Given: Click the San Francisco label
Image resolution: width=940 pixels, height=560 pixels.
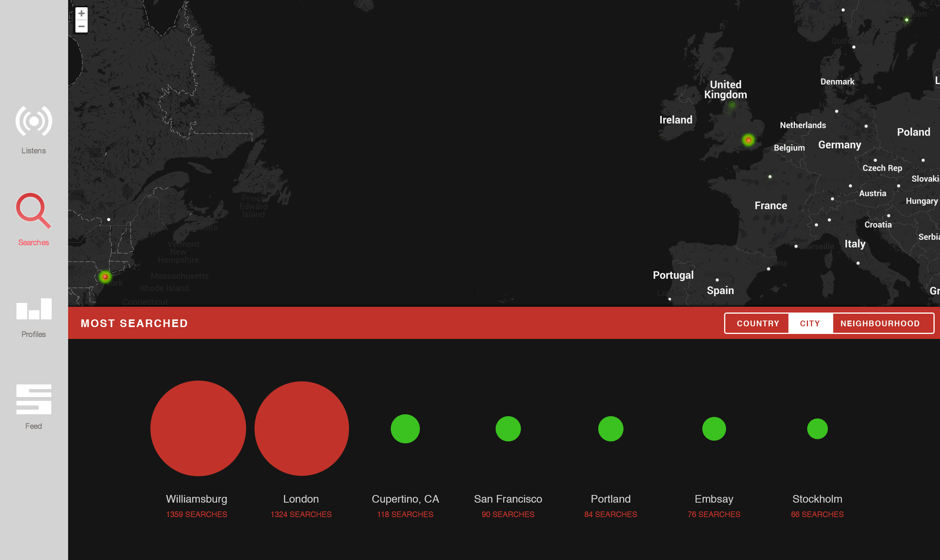Looking at the screenshot, I should [x=508, y=499].
